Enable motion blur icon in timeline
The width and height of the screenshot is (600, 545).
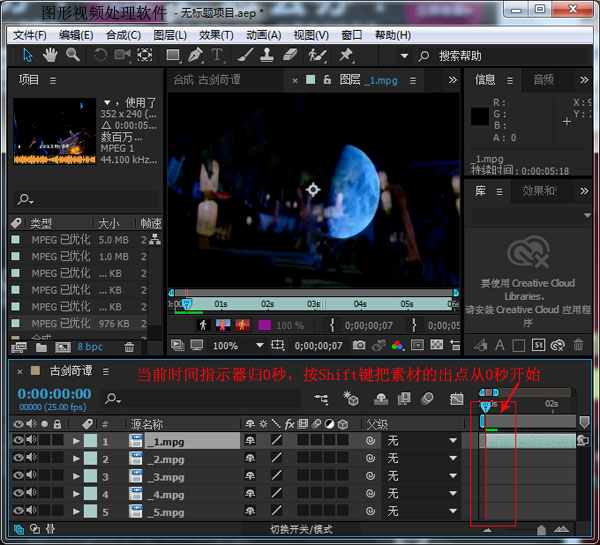pos(427,399)
